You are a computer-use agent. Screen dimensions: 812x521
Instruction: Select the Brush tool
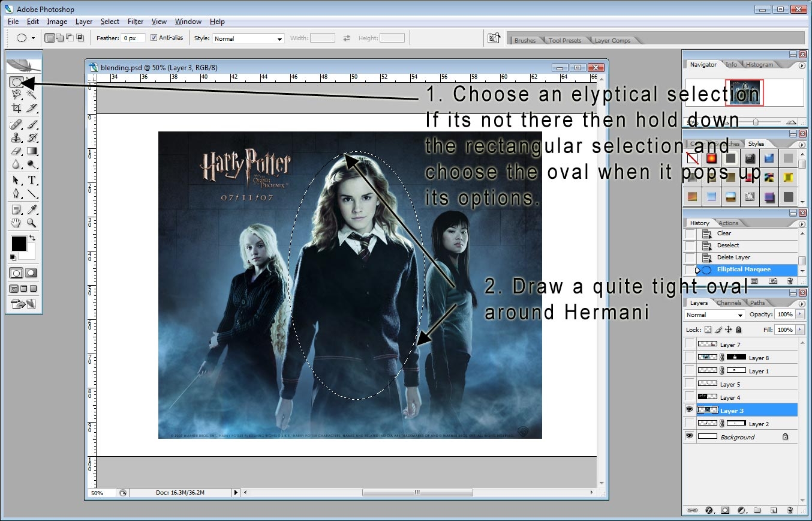coord(31,125)
